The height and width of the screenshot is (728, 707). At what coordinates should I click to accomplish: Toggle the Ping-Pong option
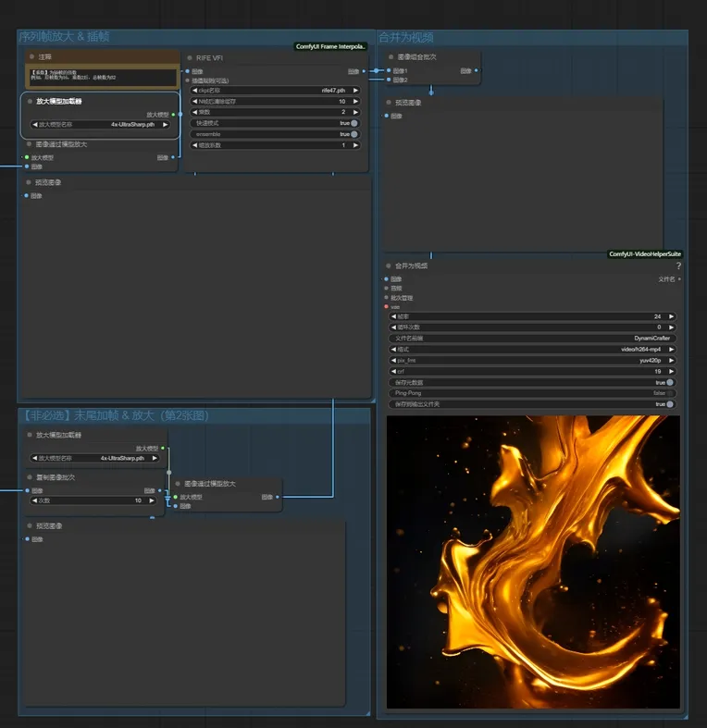[x=669, y=393]
